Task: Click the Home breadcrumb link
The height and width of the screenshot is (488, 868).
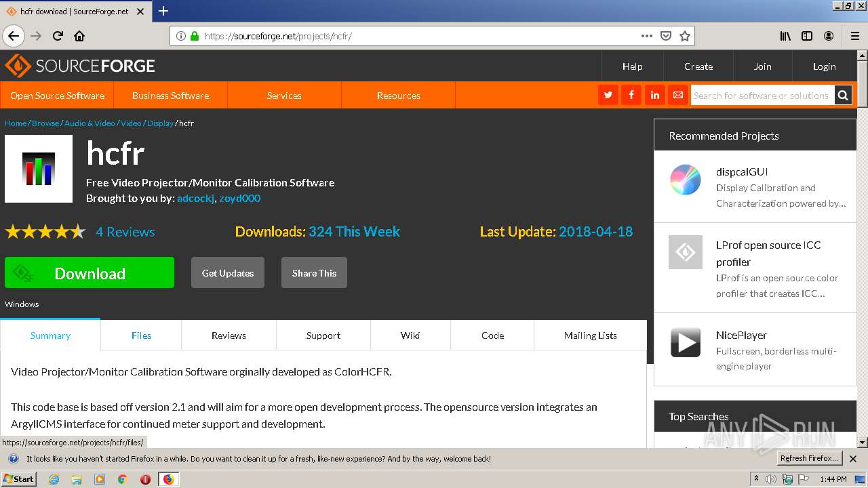Action: (x=16, y=123)
